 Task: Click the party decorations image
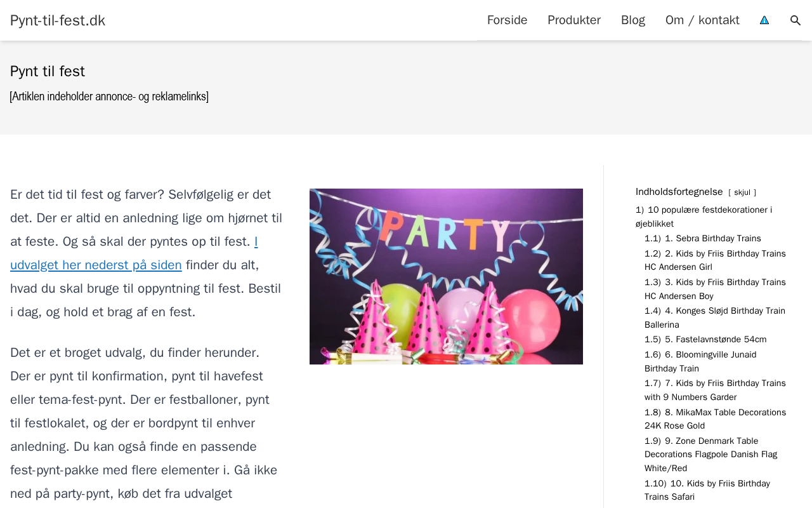(x=446, y=276)
